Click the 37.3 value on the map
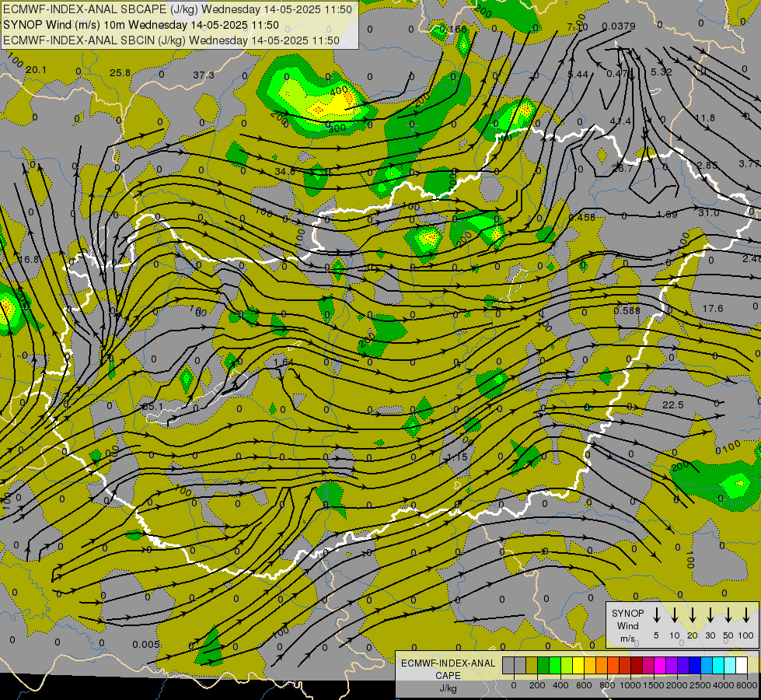This screenshot has height=700, width=761. coord(204,75)
